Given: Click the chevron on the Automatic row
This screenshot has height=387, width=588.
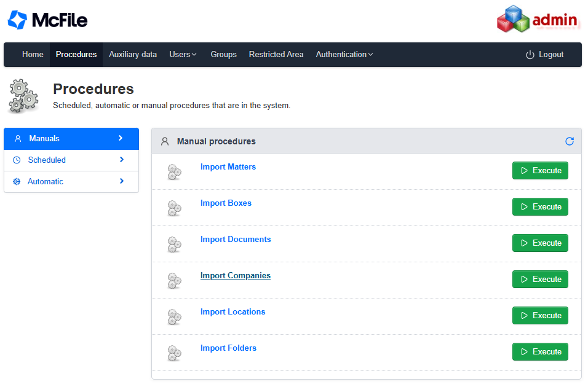Looking at the screenshot, I should tap(122, 181).
